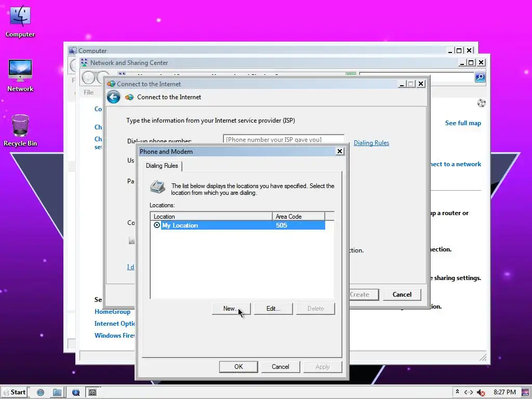Viewport: 532px width, 399px height.
Task: Click the globe icon beside the wizard heading
Action: pos(129,97)
